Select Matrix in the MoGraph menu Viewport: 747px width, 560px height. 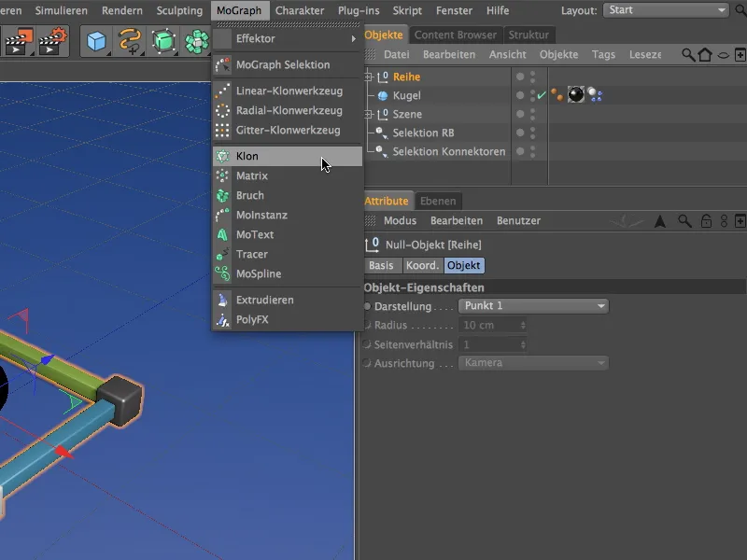pyautogui.click(x=288, y=175)
